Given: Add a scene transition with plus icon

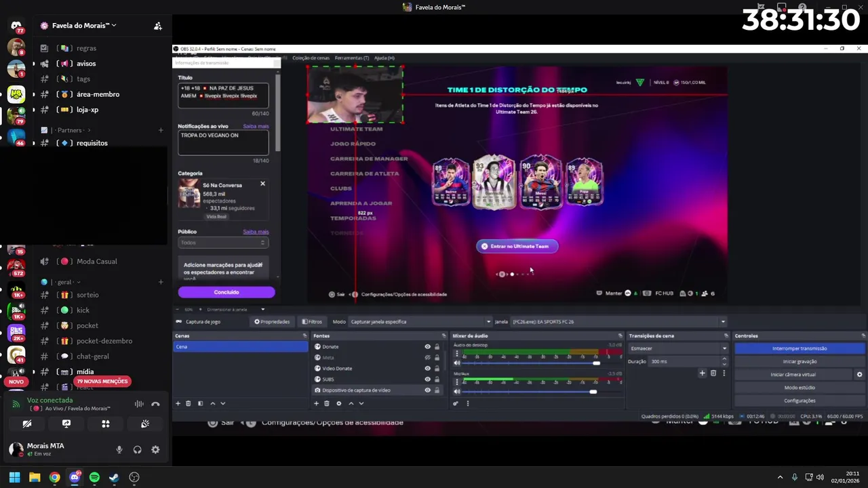Looking at the screenshot, I should coord(703,373).
